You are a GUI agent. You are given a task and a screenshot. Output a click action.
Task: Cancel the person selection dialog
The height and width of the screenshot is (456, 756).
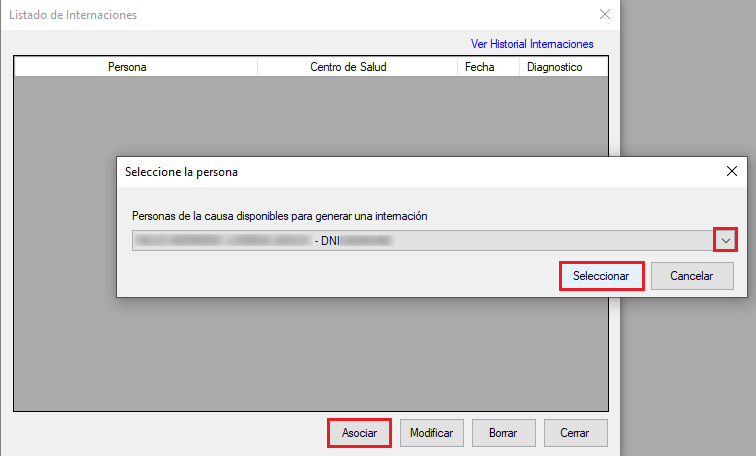[692, 276]
